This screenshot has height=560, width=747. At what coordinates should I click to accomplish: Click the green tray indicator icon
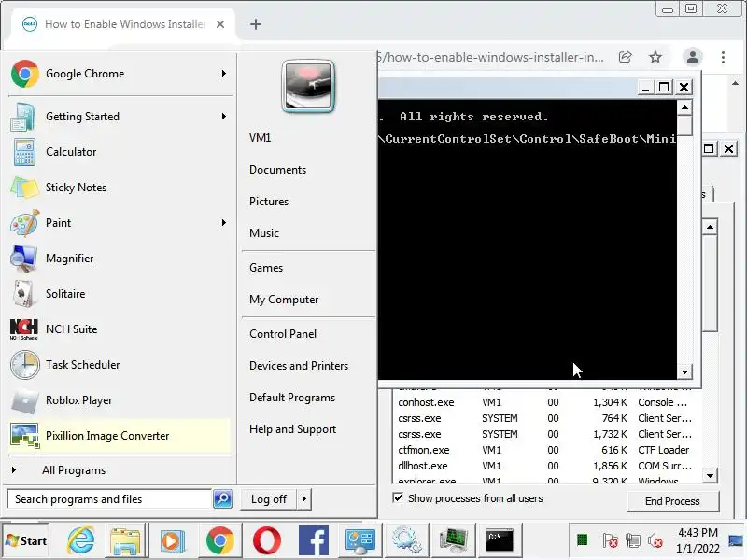point(582,540)
